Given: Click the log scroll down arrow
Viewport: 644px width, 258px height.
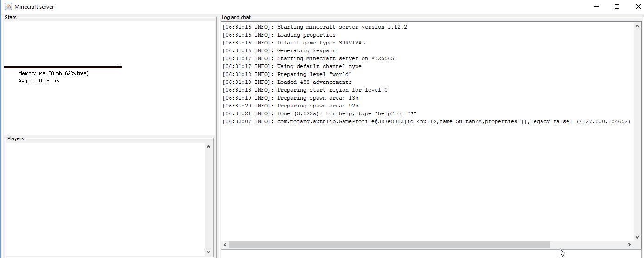Looking at the screenshot, I should (x=637, y=237).
